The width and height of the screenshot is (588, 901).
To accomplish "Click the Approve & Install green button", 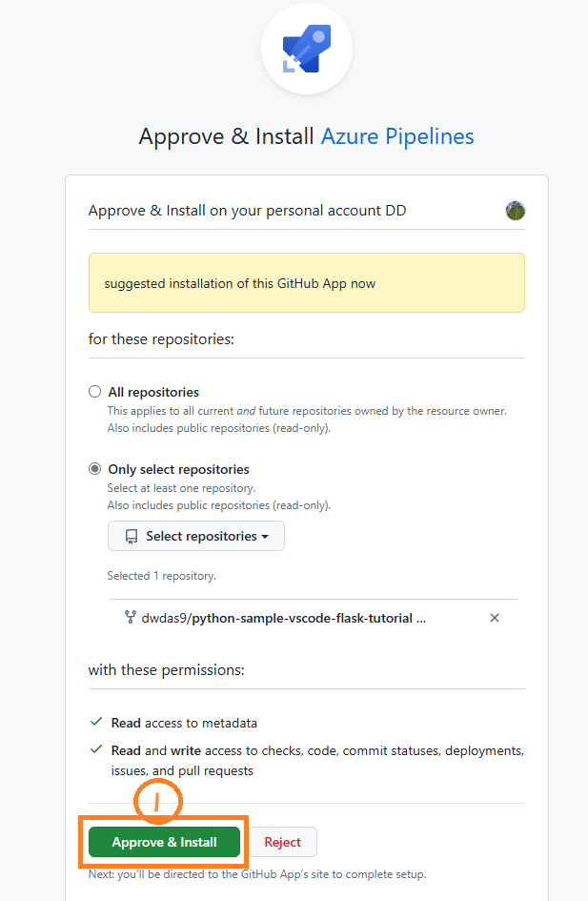I will click(164, 842).
